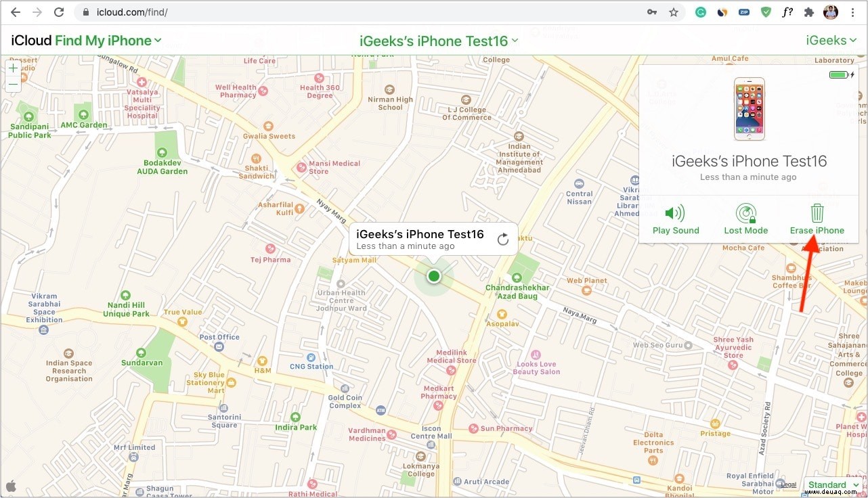Click the Apple logo in map corner

pos(11,485)
